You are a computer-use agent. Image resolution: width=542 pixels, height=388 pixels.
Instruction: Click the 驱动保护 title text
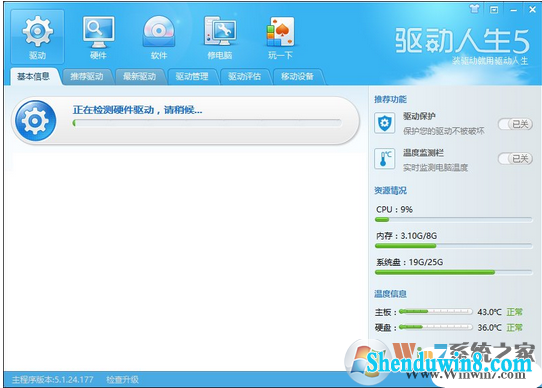419,117
